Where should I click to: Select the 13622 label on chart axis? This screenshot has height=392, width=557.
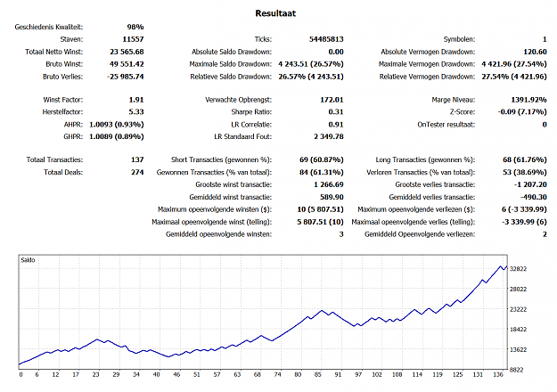[x=519, y=350]
